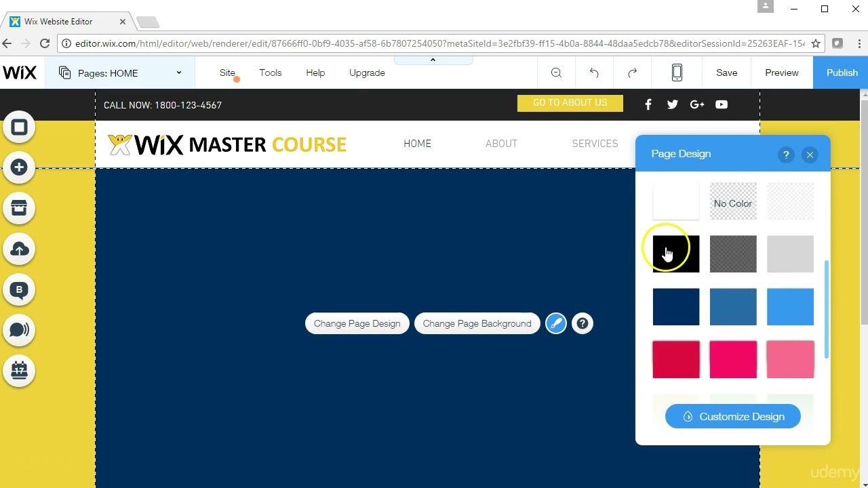Choose the black page design swatch
Viewport: 868px width, 488px height.
pyautogui.click(x=676, y=254)
